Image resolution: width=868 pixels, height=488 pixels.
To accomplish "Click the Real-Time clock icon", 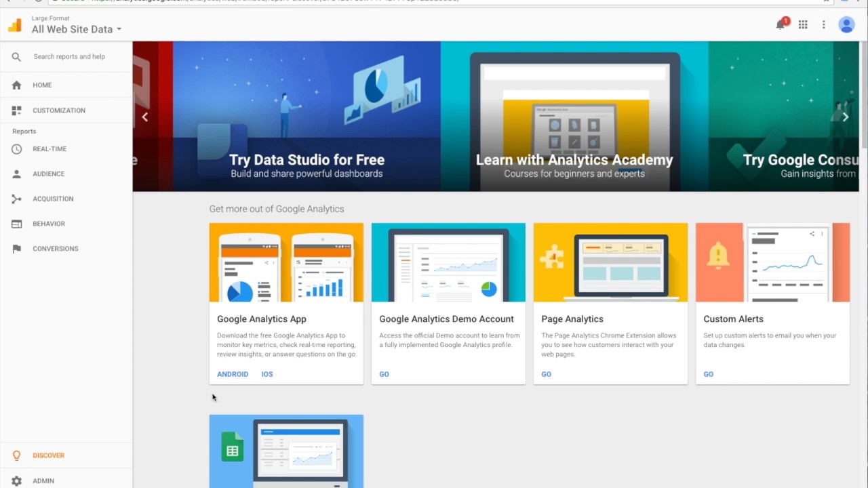I will pos(17,149).
